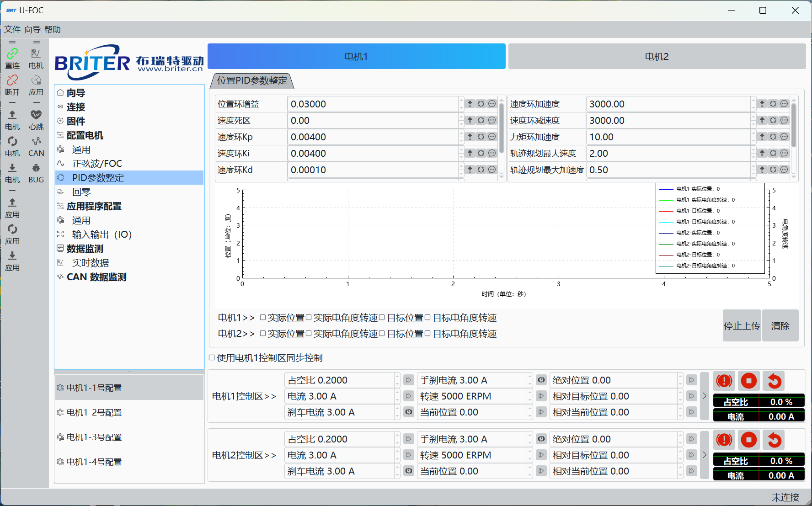Click the green 重连 reconnect icon
The image size is (812, 506).
[12, 54]
